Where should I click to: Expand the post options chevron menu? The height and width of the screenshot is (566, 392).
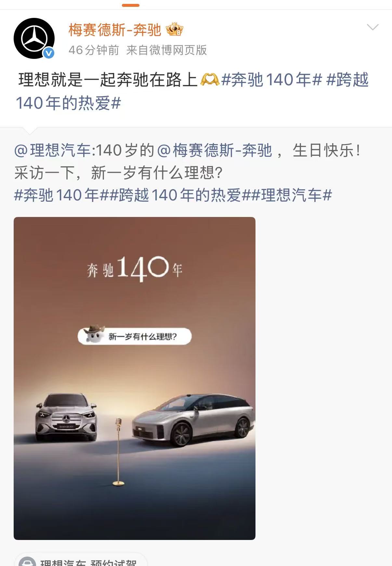[372, 27]
